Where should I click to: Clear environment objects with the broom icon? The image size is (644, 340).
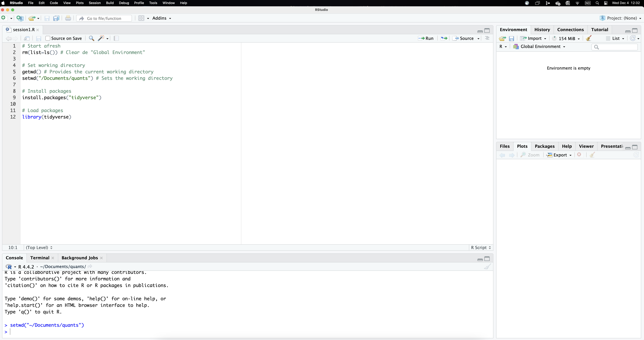[x=589, y=38]
